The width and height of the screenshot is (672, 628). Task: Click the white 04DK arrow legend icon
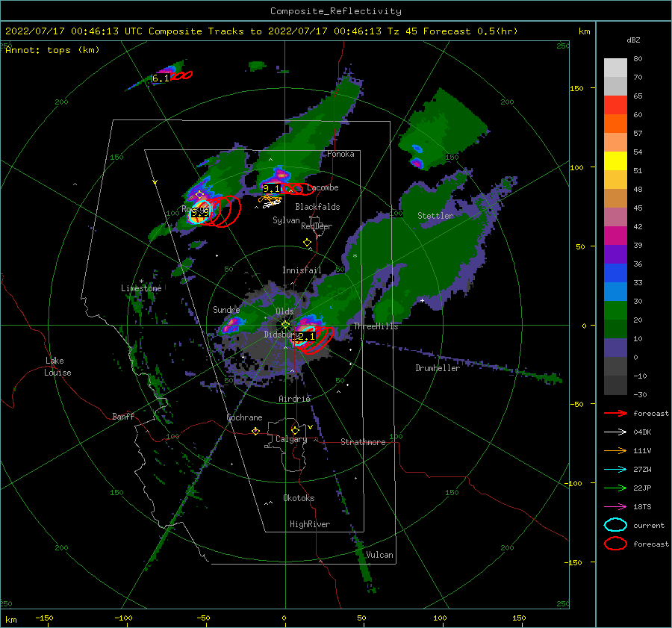point(615,432)
